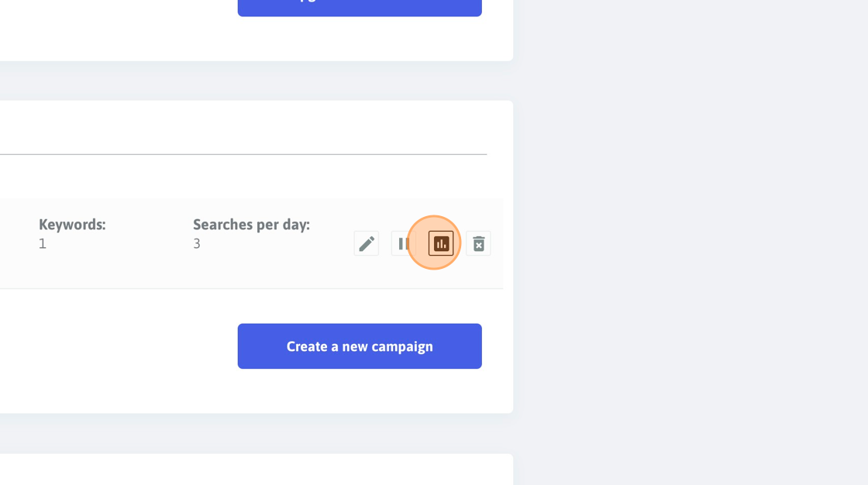This screenshot has height=485, width=868.
Task: Click gray gap between top and campaign cards
Action: [257, 81]
